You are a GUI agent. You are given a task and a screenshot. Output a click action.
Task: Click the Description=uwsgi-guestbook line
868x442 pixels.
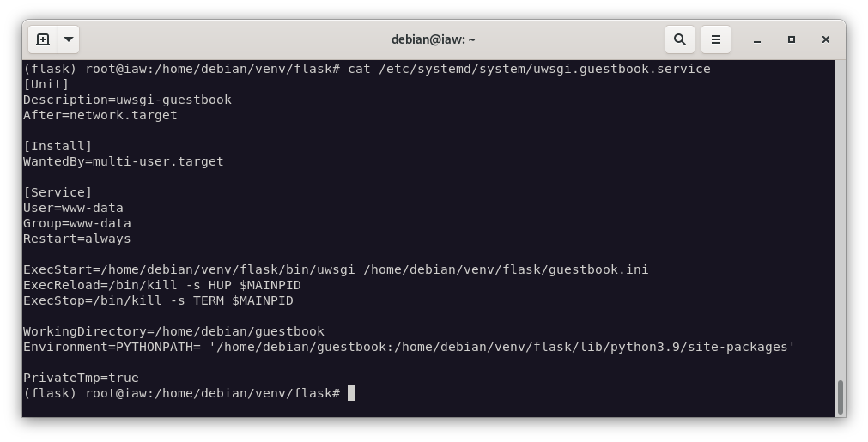127,100
